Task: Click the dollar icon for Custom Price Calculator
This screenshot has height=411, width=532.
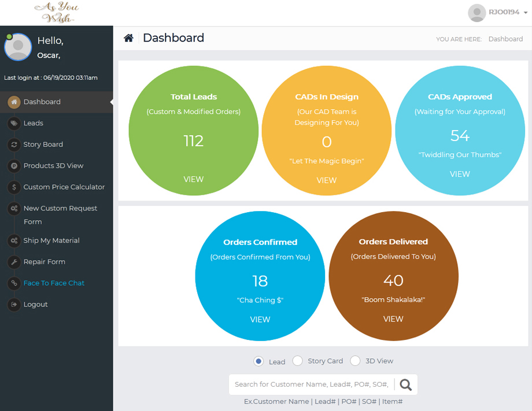Action: [x=14, y=187]
